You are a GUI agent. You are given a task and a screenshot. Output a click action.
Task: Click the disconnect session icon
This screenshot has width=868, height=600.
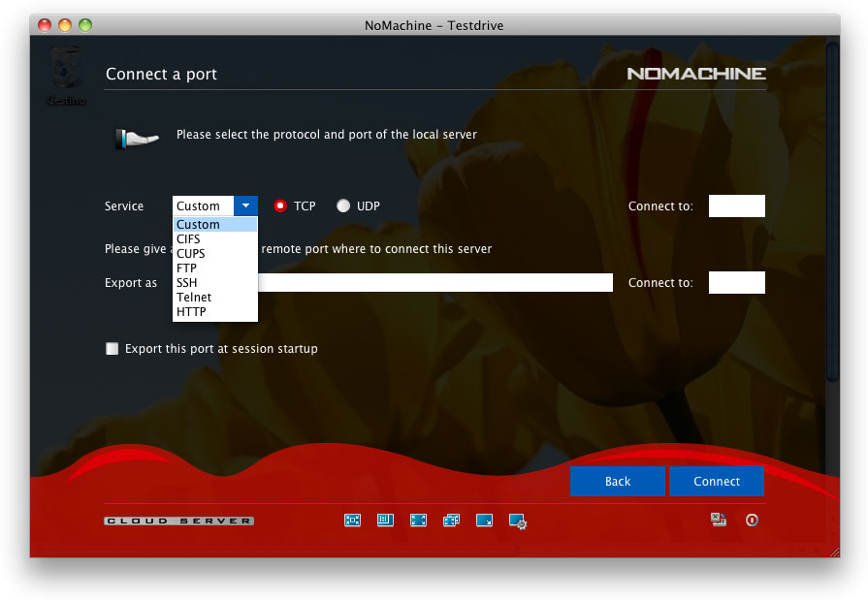tap(719, 520)
